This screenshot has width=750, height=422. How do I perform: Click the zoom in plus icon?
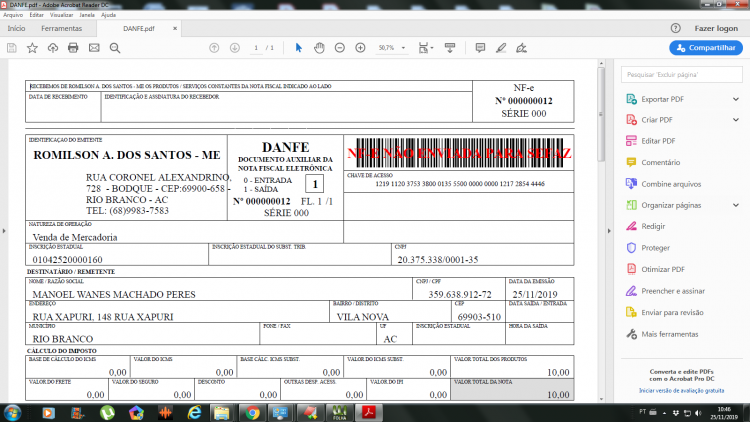click(x=360, y=48)
